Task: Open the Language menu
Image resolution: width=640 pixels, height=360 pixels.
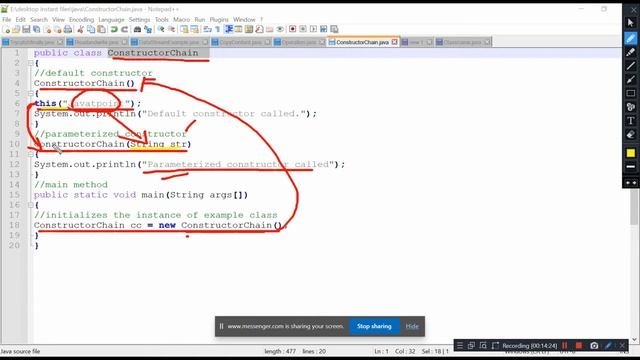Action: pyautogui.click(x=111, y=20)
